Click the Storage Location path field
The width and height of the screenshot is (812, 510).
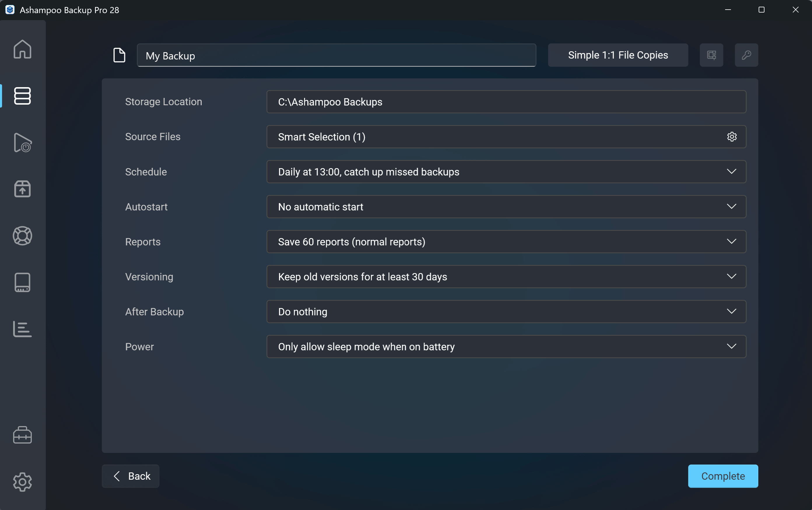point(506,101)
